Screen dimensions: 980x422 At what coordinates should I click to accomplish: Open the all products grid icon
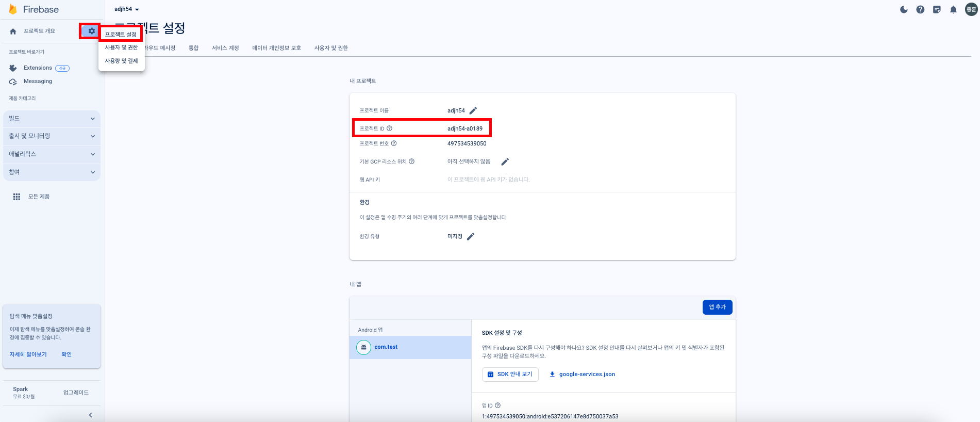pos(16,197)
